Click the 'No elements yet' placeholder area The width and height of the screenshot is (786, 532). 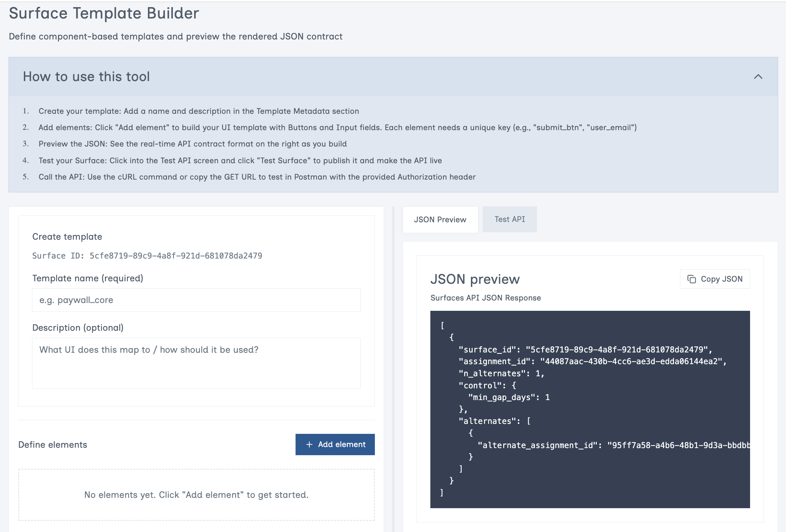click(196, 495)
